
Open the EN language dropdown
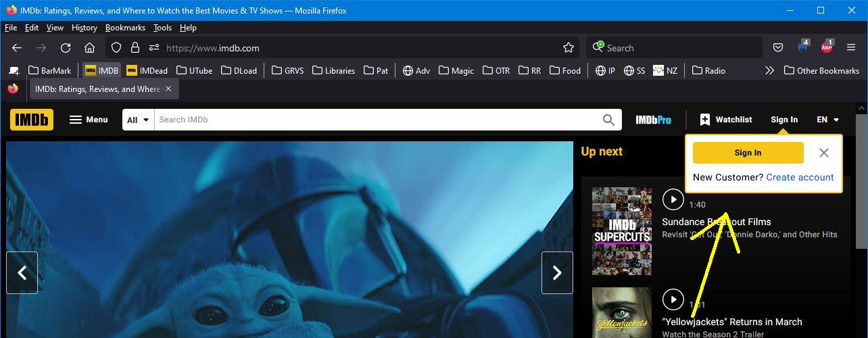tap(827, 120)
